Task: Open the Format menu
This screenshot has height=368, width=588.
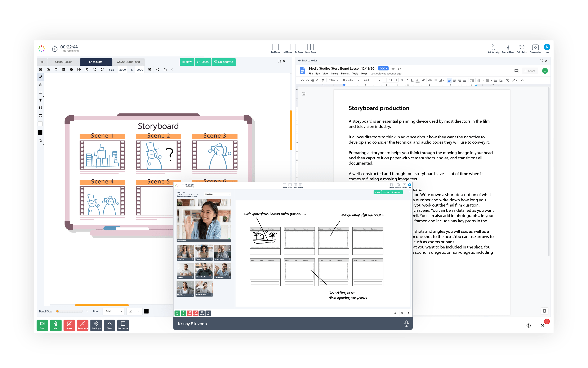Action: (x=345, y=74)
